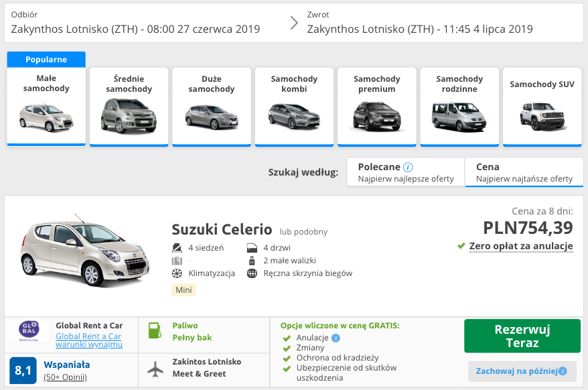Screen dimensions: 588x390
Task: Click the green check beside Zero opłat
Action: [461, 246]
